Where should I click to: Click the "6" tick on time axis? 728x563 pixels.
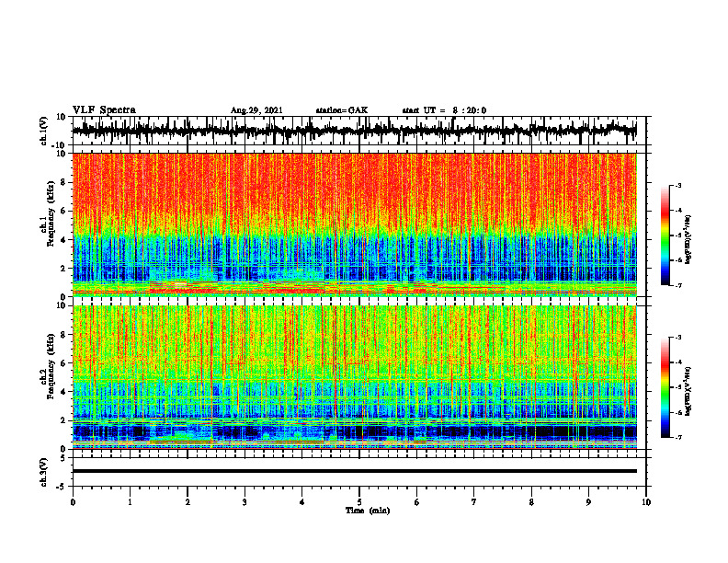[x=417, y=502]
